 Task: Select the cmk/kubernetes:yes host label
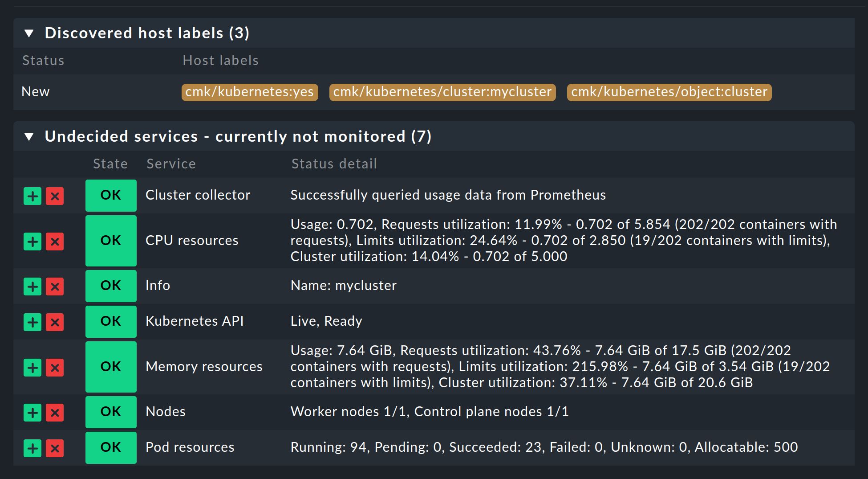(x=249, y=92)
